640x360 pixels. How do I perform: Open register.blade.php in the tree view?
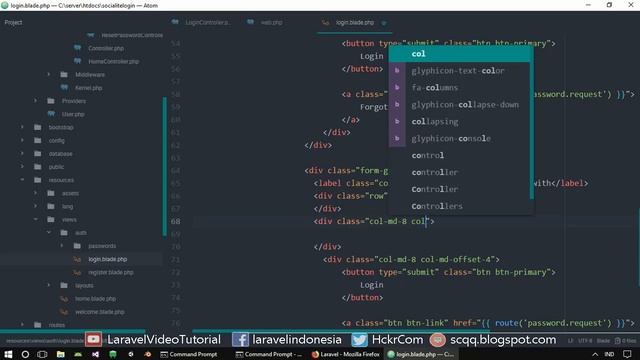coord(111,272)
